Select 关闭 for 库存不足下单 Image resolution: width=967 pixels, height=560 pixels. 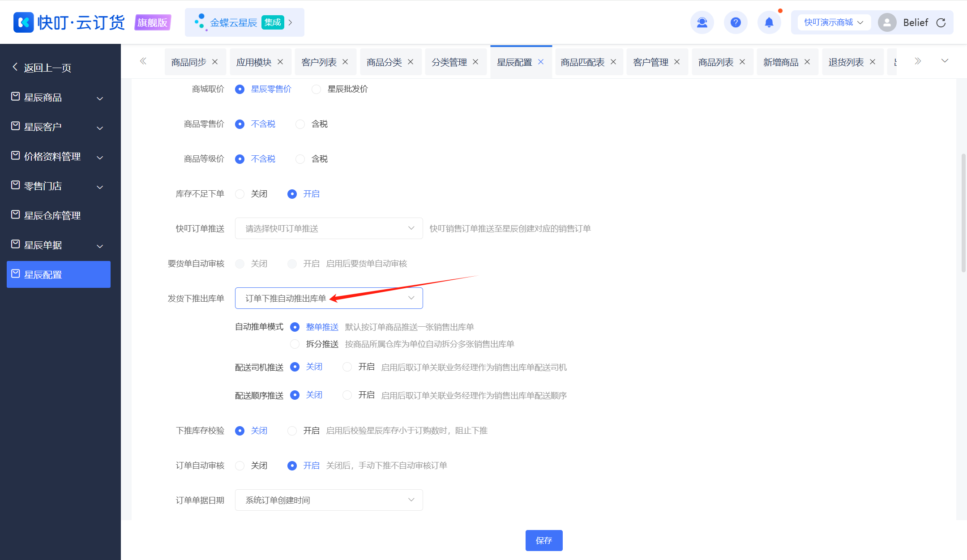click(240, 194)
